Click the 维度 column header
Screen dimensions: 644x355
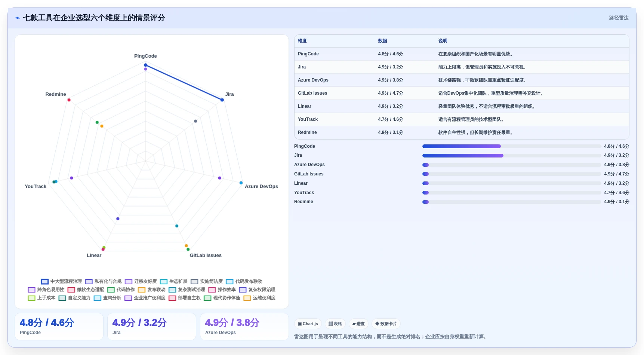[302, 41]
